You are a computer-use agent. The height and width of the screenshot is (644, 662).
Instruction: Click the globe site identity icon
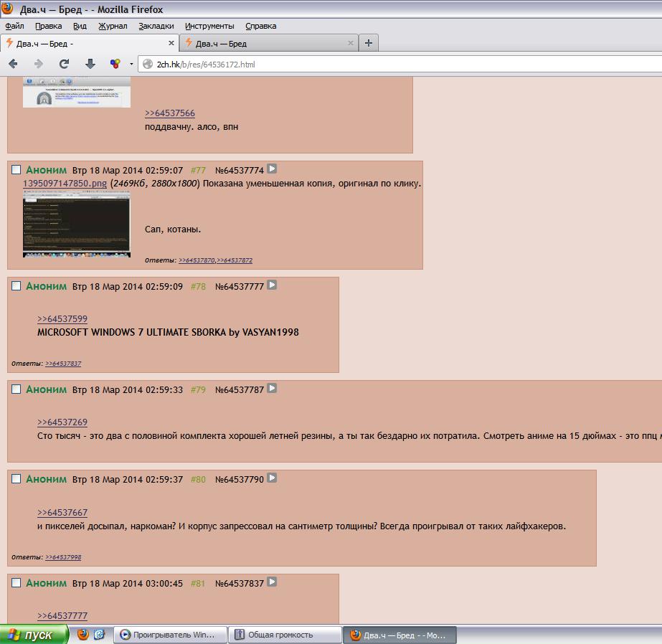click(x=147, y=64)
